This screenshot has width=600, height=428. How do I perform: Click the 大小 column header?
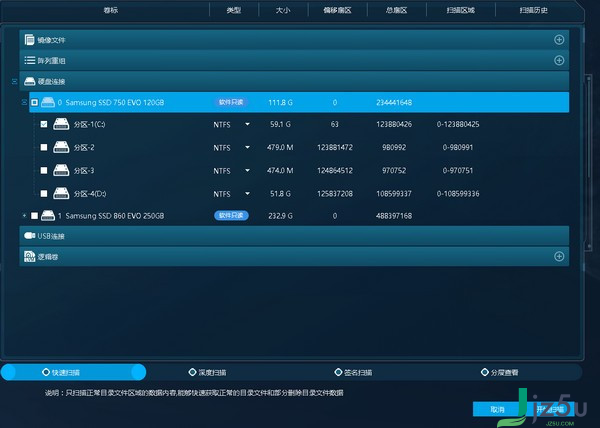[283, 10]
